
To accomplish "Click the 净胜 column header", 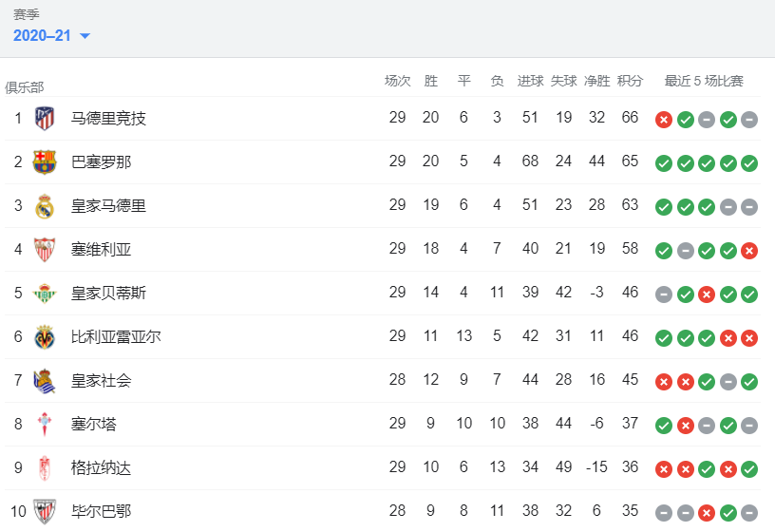I will pos(596,81).
